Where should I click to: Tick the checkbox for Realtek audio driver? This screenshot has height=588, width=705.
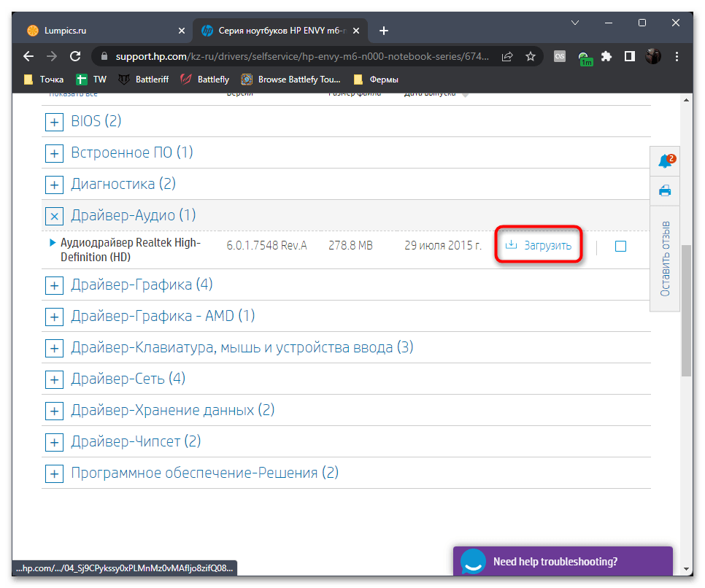(620, 246)
